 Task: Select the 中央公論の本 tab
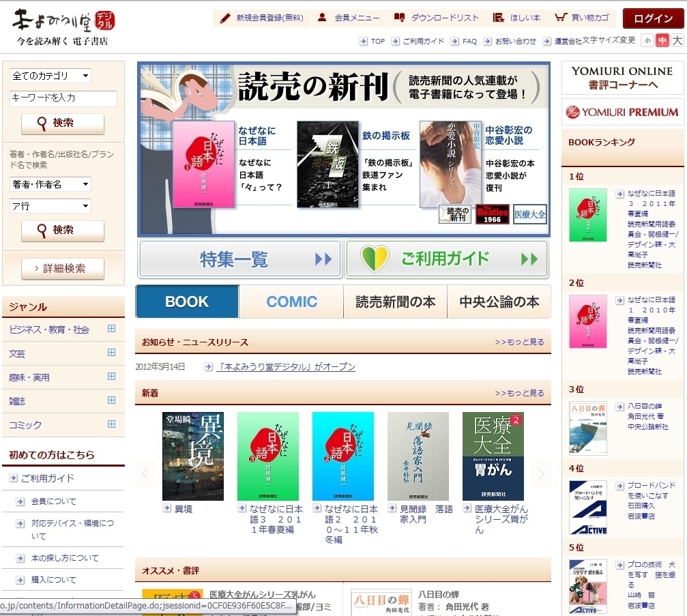[499, 302]
